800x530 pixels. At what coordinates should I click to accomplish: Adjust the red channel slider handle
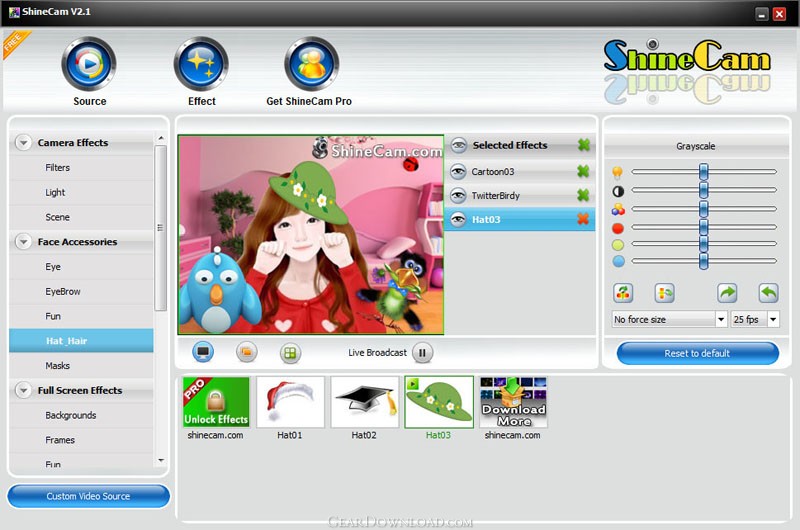(x=704, y=226)
